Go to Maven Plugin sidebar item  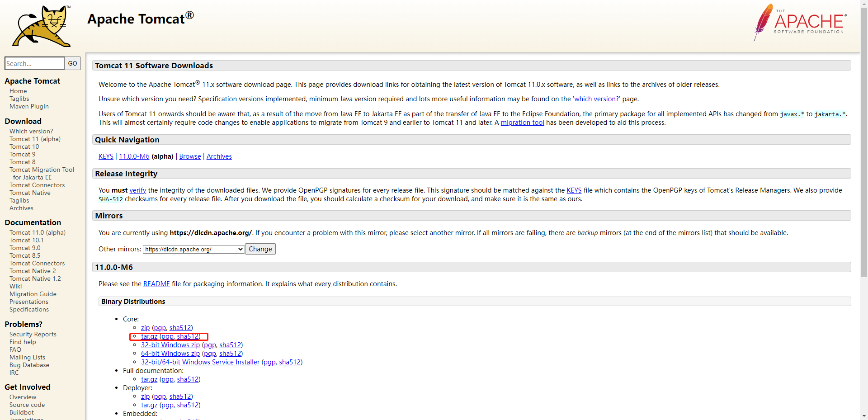pos(29,106)
